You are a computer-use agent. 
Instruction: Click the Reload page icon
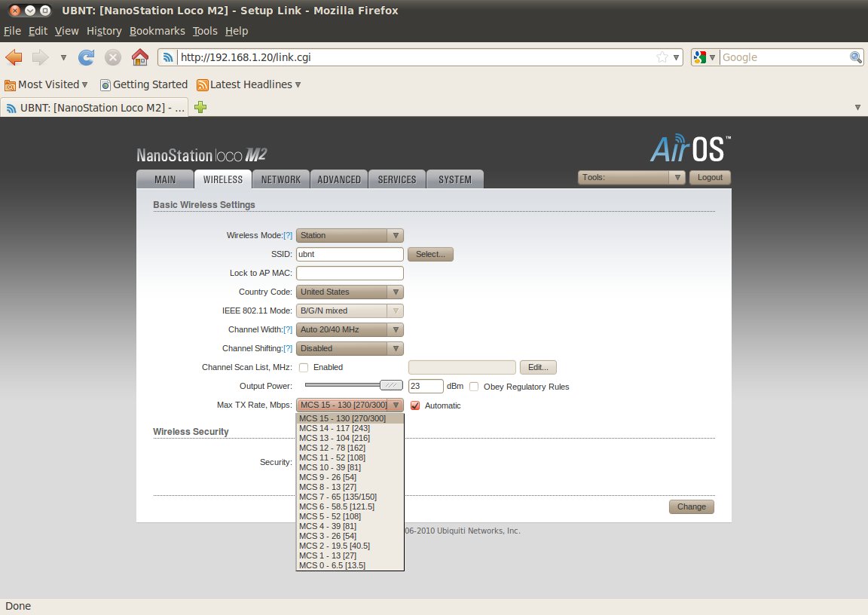point(87,57)
